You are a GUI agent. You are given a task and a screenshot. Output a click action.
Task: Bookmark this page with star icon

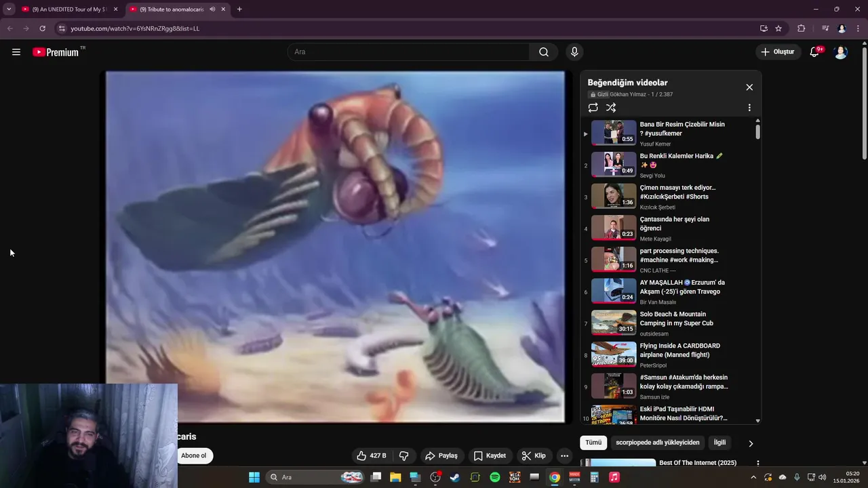778,28
